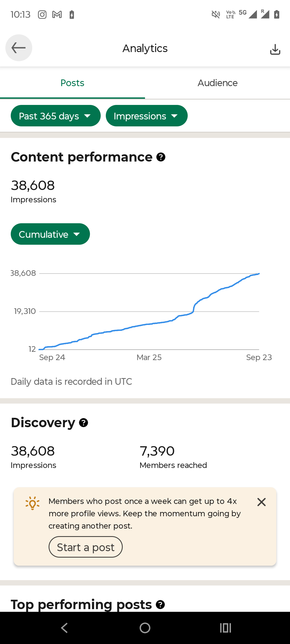Open Content performance help icon
The height and width of the screenshot is (644, 290).
point(161,157)
